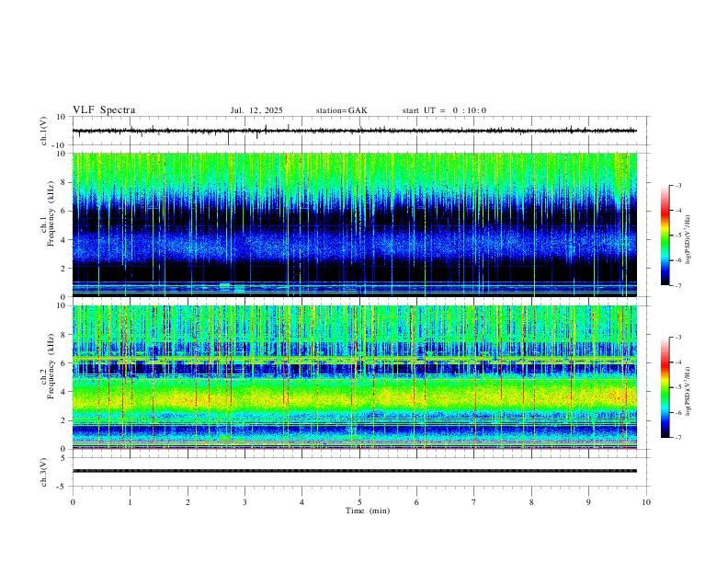
Task: Click the "-7" tick on ch.1 colorbar
Action: point(677,286)
